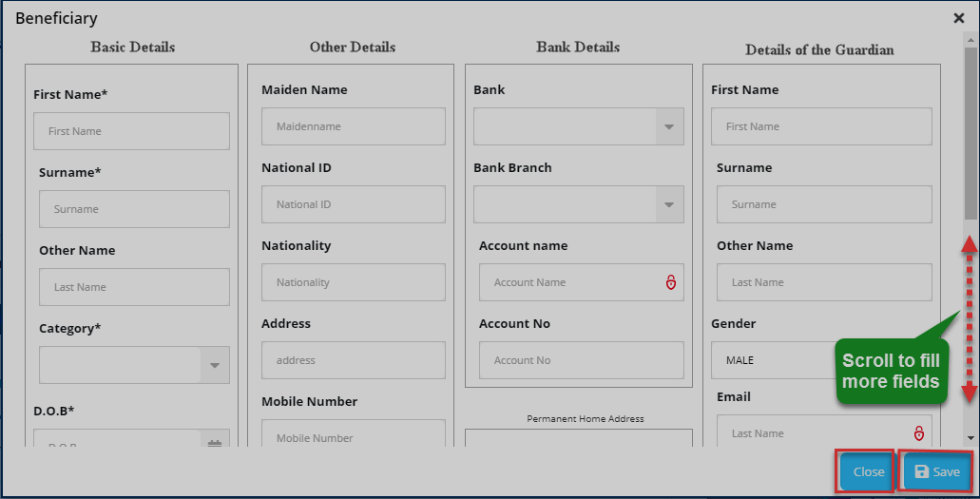Focus the First Name field in Basic Details
The height and width of the screenshot is (499, 980).
(131, 131)
